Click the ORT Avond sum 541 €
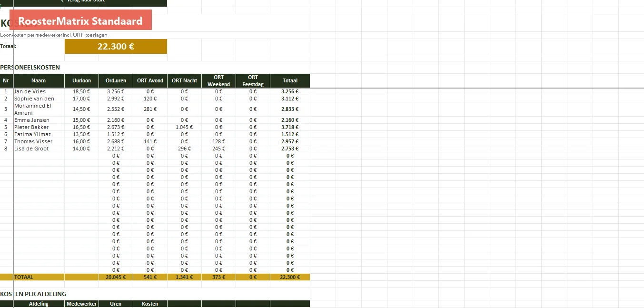644x308 pixels. click(x=150, y=277)
